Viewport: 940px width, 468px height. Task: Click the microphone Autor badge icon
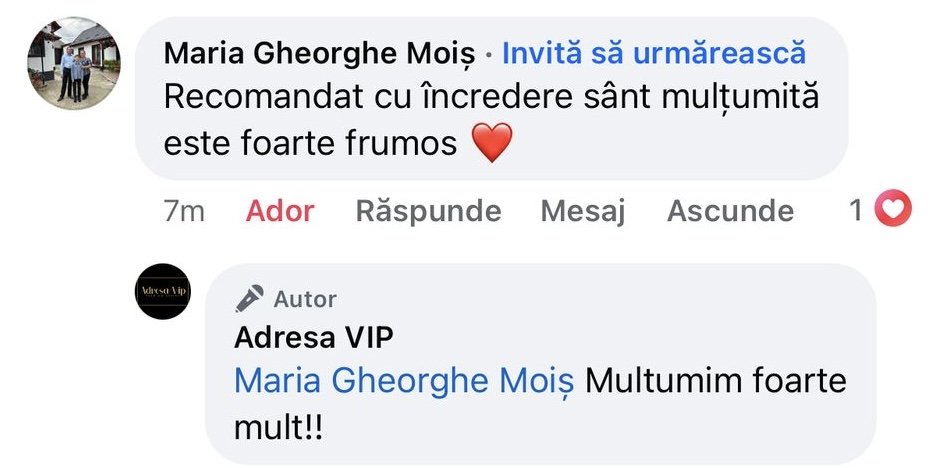250,298
